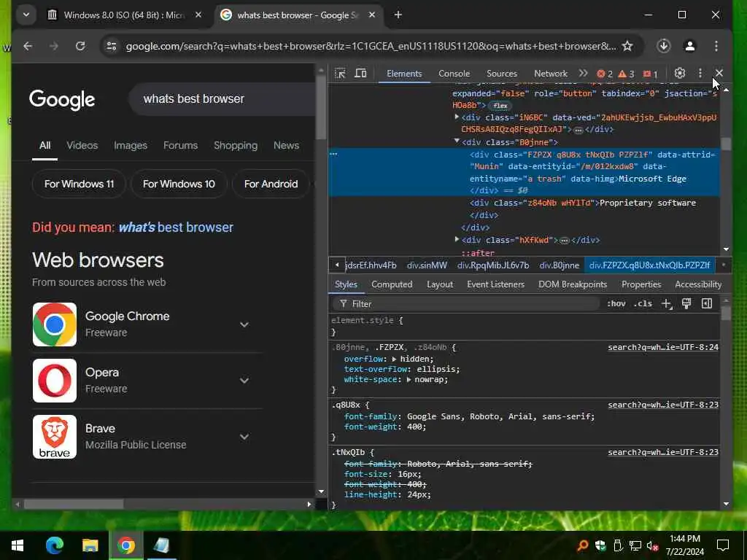Click the Proprietary software text node

pos(648,203)
